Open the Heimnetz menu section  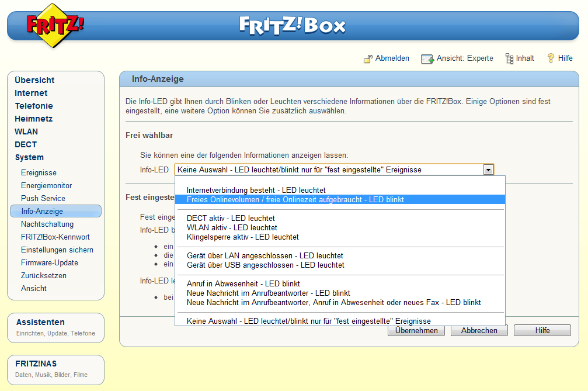pyautogui.click(x=33, y=119)
